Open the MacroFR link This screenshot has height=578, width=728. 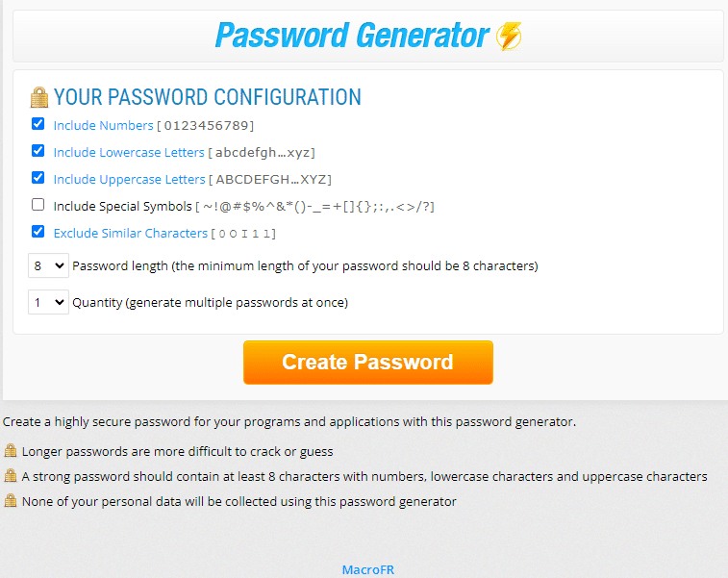[367, 569]
